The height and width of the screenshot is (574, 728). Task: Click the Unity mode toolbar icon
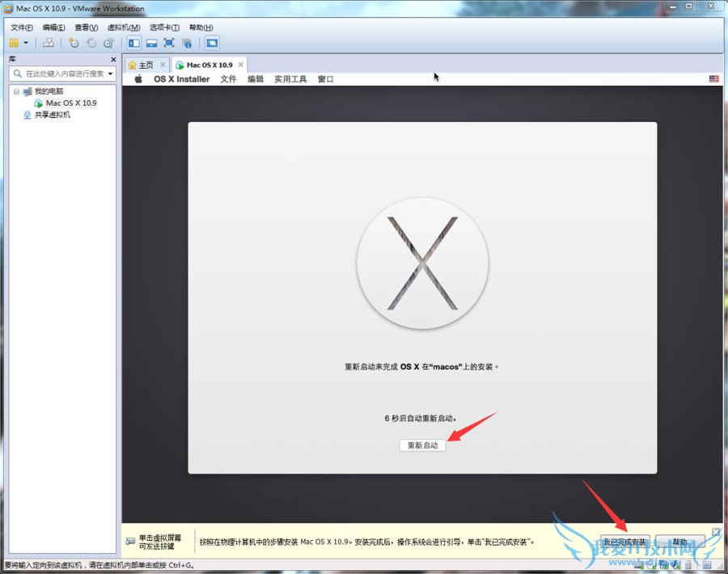click(x=187, y=43)
